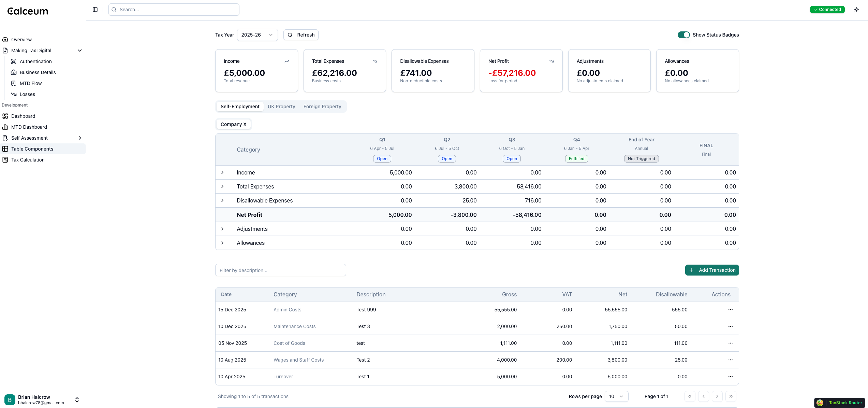Image resolution: width=868 pixels, height=408 pixels.
Task: Expand the Income row in the quarterly table
Action: pyautogui.click(x=223, y=172)
